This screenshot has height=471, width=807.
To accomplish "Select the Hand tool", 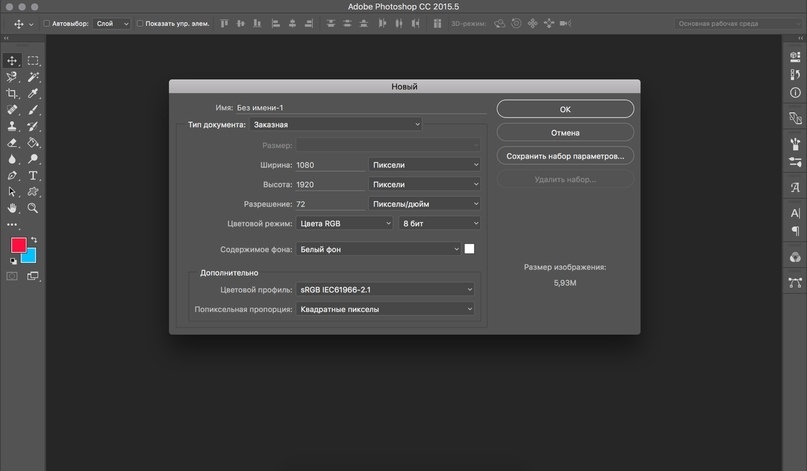I will point(12,208).
